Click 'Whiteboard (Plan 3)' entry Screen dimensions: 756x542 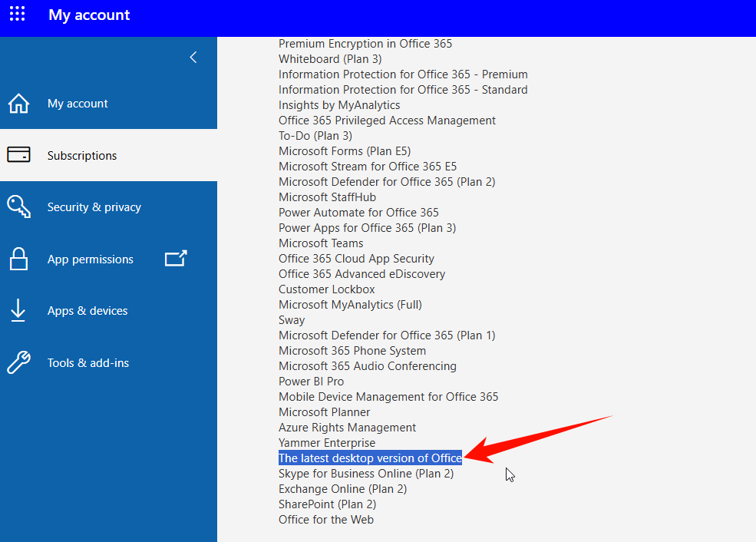330,59
